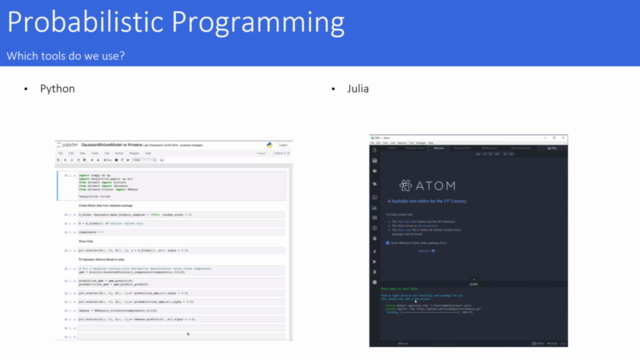
Task: Open the File menu in the Atom window
Action: pyautogui.click(x=372, y=143)
